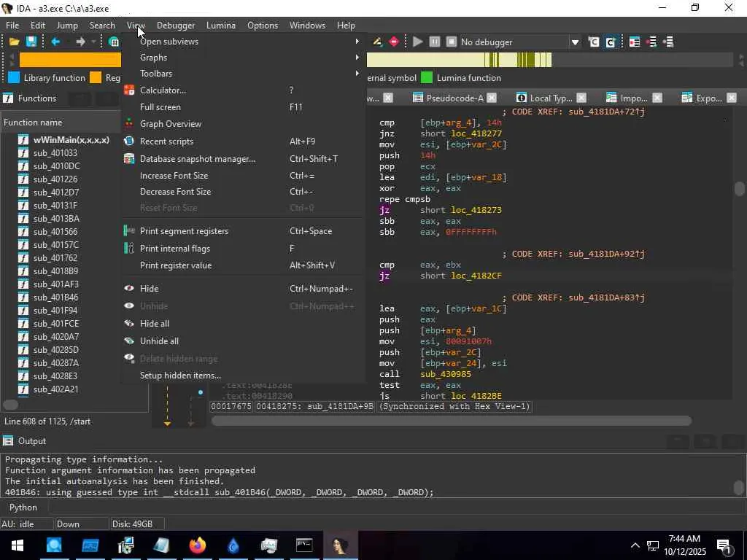This screenshot has width=747, height=560.
Task: Toggle the red breakpoint diamond icon
Action: click(x=394, y=42)
